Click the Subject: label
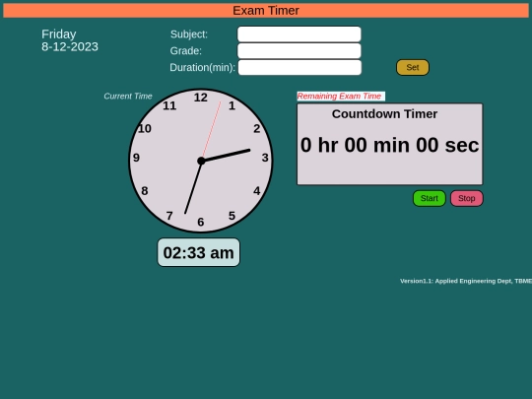 click(x=189, y=33)
